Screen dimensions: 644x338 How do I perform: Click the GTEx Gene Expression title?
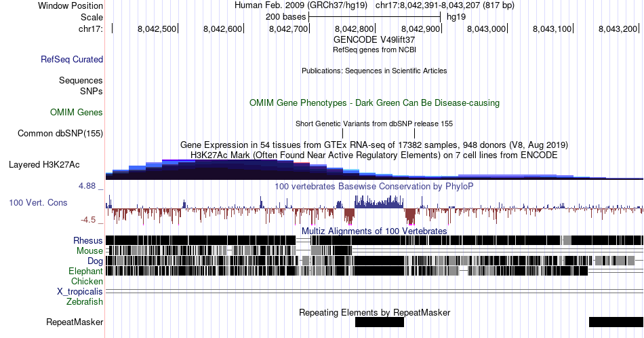[374, 145]
